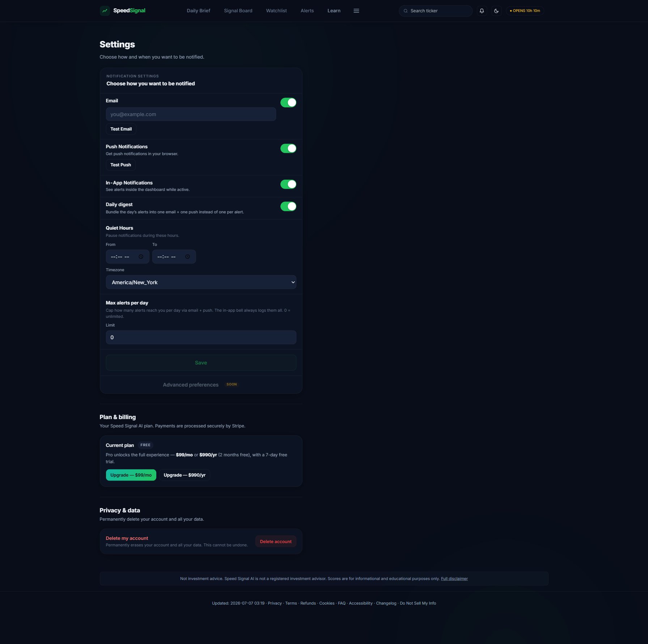The height and width of the screenshot is (644, 648).
Task: Disable the Daily digest toggle
Action: pyautogui.click(x=288, y=206)
